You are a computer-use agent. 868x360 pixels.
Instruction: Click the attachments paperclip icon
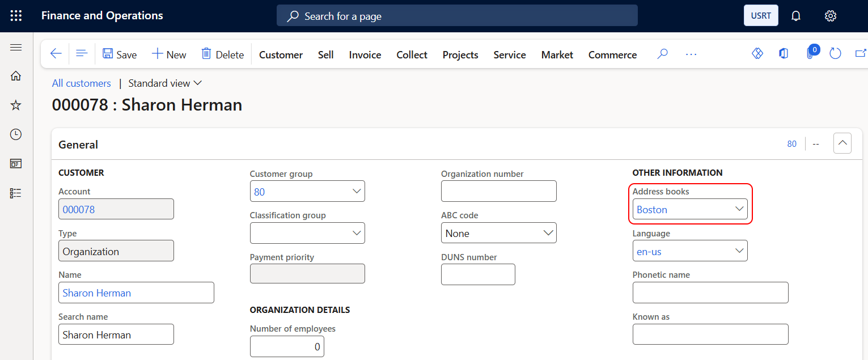pyautogui.click(x=810, y=54)
